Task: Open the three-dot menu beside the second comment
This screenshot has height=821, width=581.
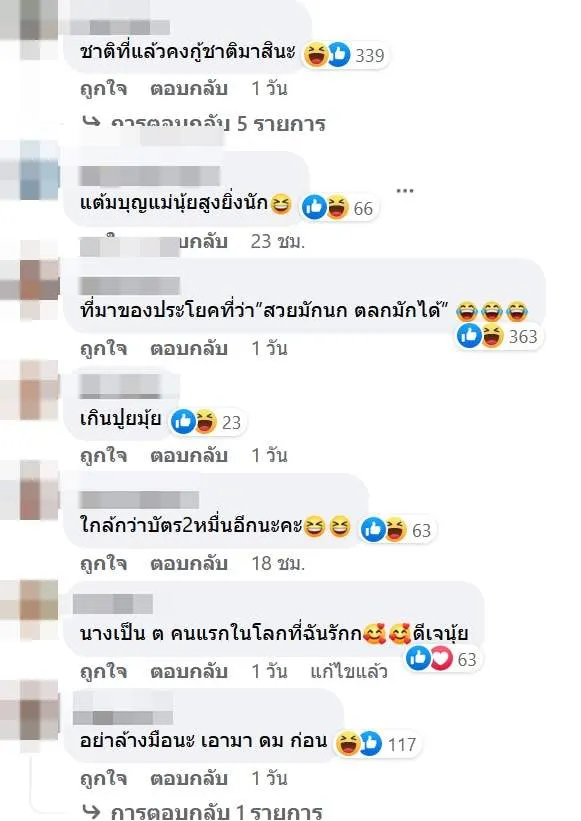Action: (405, 190)
